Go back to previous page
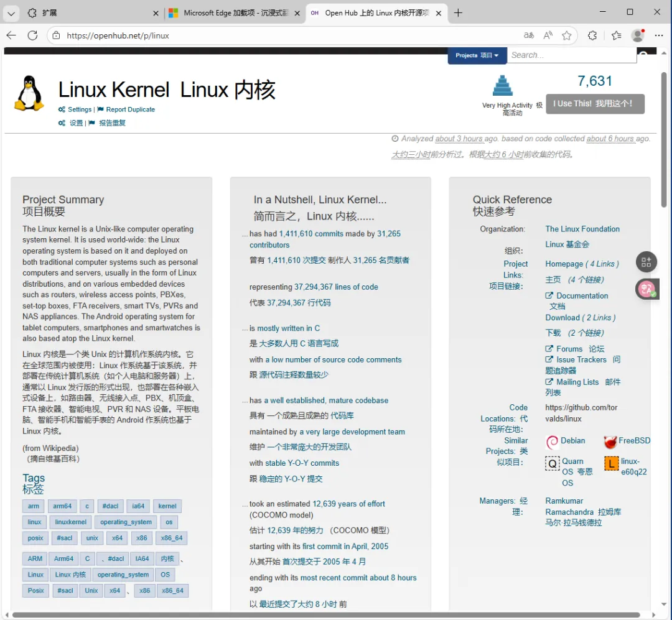Screen dimensions: 672x620 pyautogui.click(x=12, y=35)
